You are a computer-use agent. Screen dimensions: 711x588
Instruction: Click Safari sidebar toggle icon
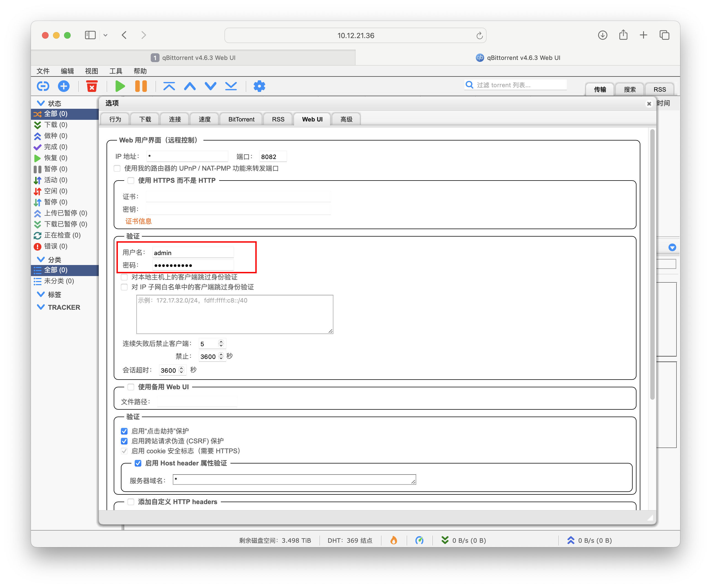tap(90, 35)
